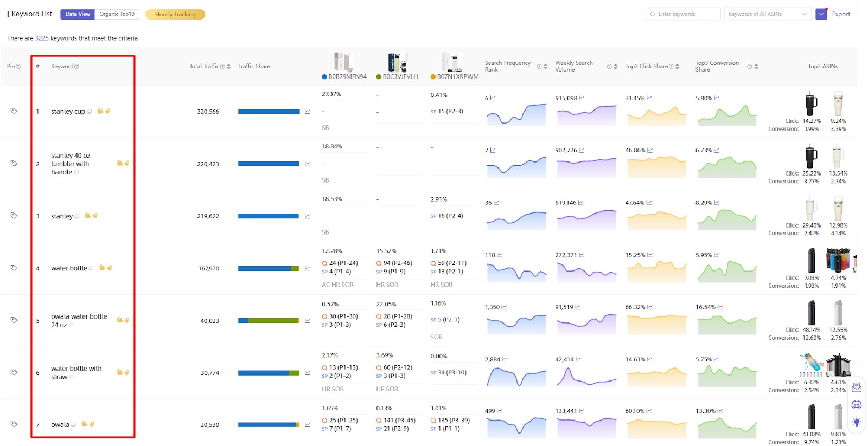Image resolution: width=868 pixels, height=446 pixels.
Task: Open the help info icon next to Keyword header
Action: 76,67
